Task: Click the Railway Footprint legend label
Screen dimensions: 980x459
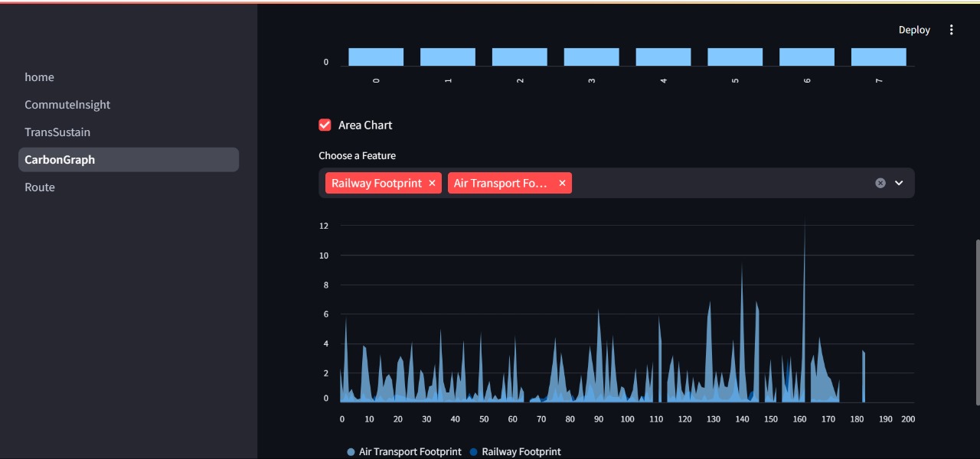Action: [x=521, y=452]
